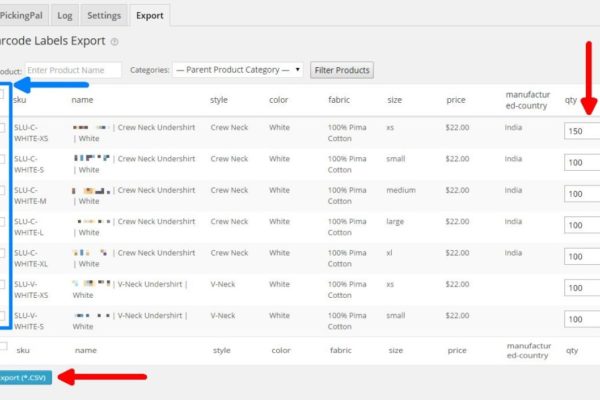Switch to the PickingPal tab
Viewport: 600px width, 400px height.
[23, 16]
